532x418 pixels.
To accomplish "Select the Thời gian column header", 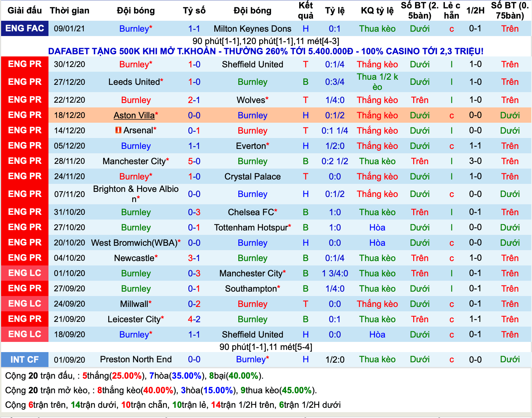I will 70,11.
